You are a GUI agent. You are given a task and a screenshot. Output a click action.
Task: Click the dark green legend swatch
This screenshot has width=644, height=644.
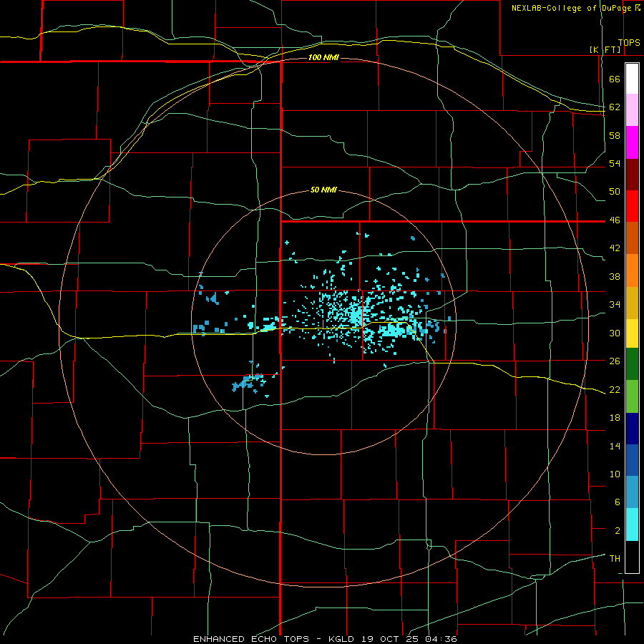tap(632, 364)
